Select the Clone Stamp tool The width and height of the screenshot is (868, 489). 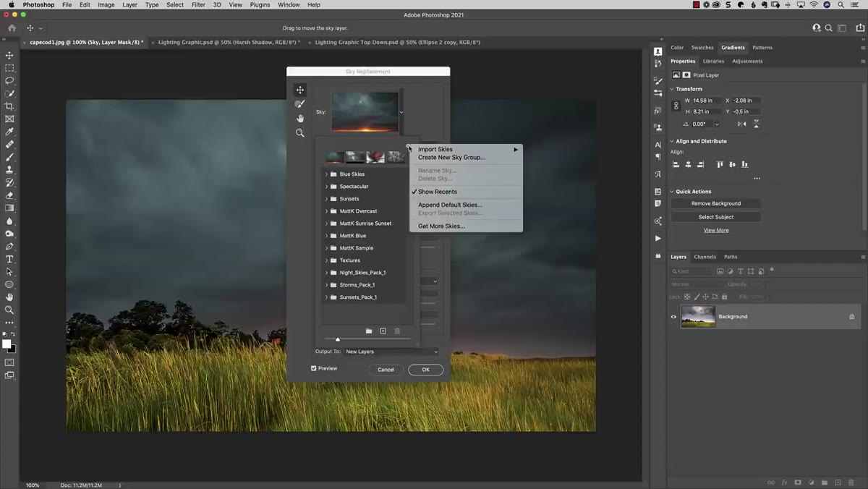click(9, 170)
